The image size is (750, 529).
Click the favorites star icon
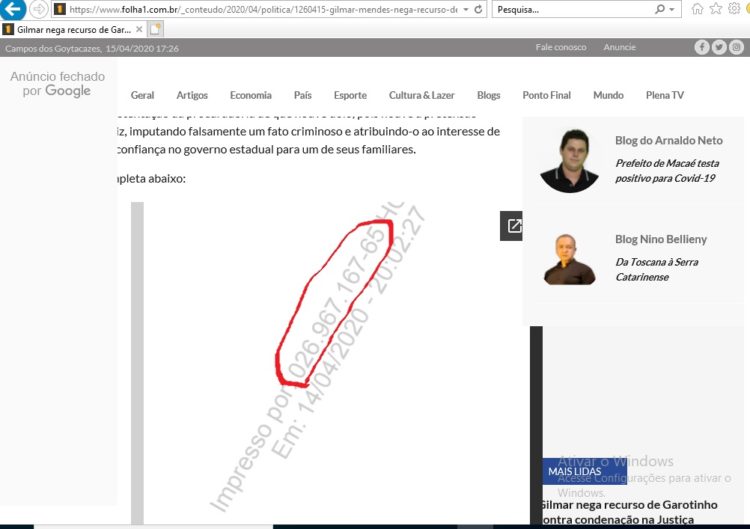click(716, 9)
